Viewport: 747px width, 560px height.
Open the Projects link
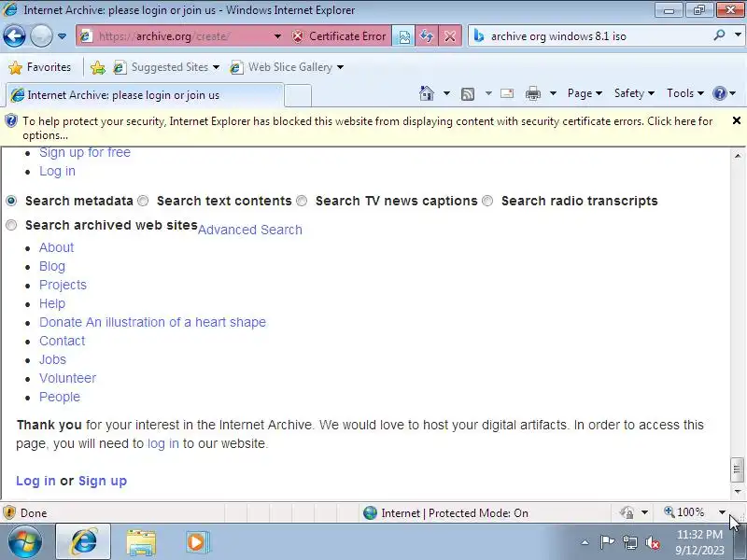pyautogui.click(x=63, y=286)
